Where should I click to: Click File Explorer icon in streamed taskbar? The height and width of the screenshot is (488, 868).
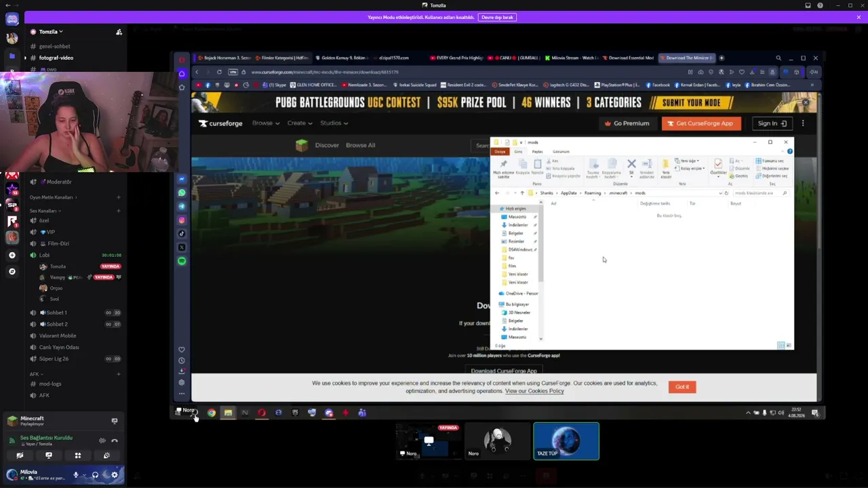coord(228,413)
